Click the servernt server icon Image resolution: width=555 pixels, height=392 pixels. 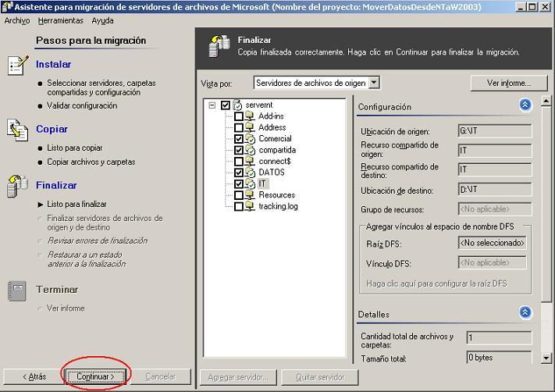pyautogui.click(x=237, y=105)
